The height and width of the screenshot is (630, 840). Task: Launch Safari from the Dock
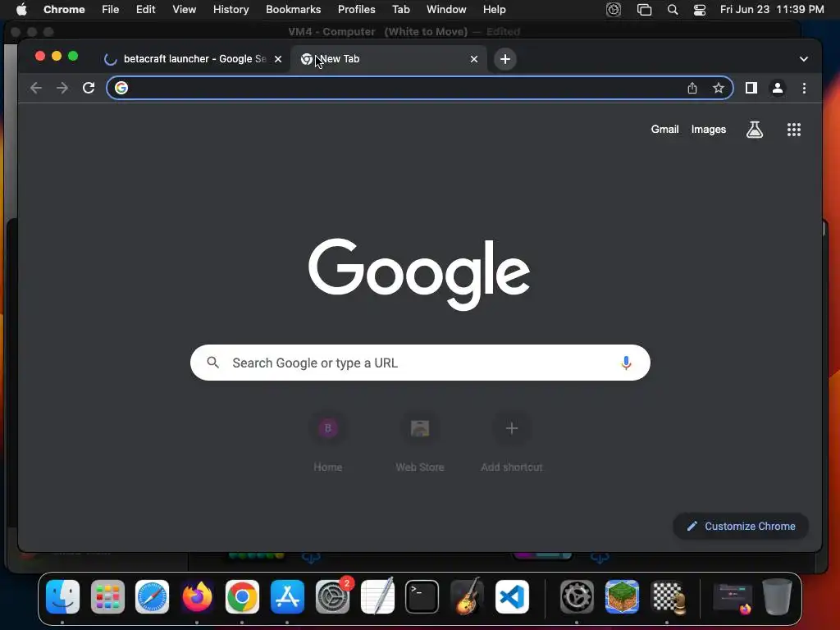(152, 597)
